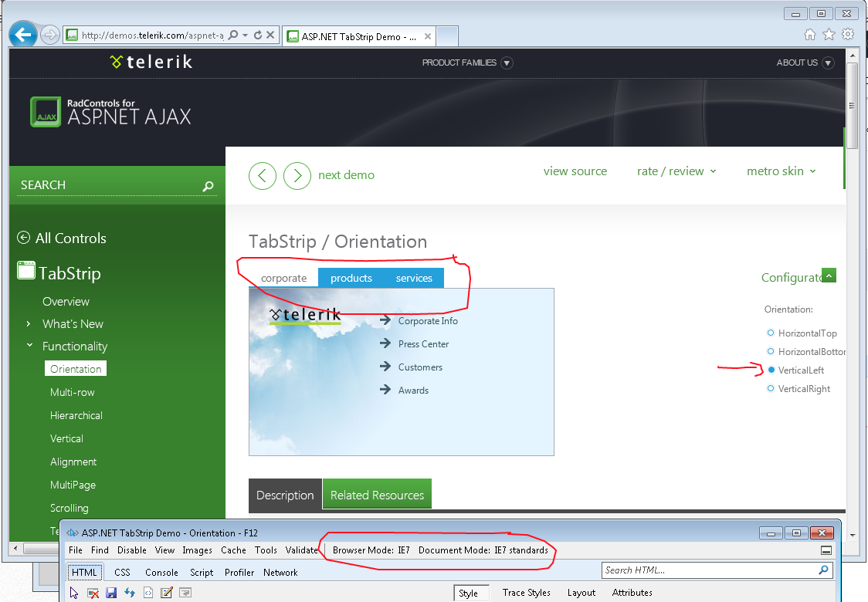The width and height of the screenshot is (868, 602).
Task: Open the Alignment demo
Action: click(73, 462)
